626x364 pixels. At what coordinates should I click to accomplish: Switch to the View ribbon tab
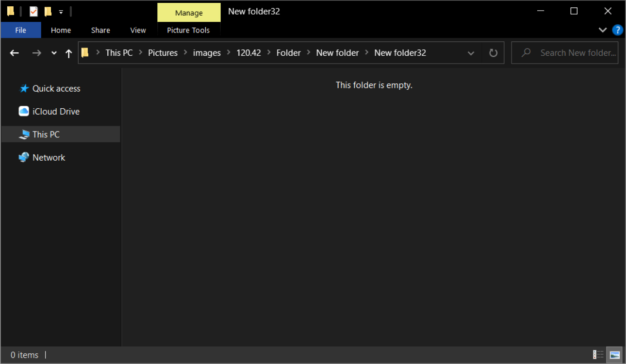(137, 30)
